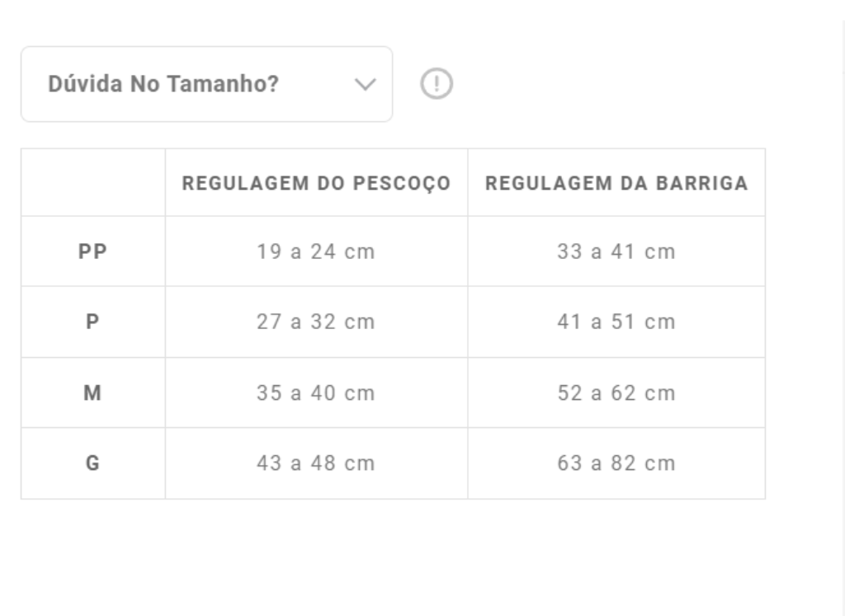Select the PP size row label
Viewport: 845px width, 616px height.
click(x=92, y=252)
